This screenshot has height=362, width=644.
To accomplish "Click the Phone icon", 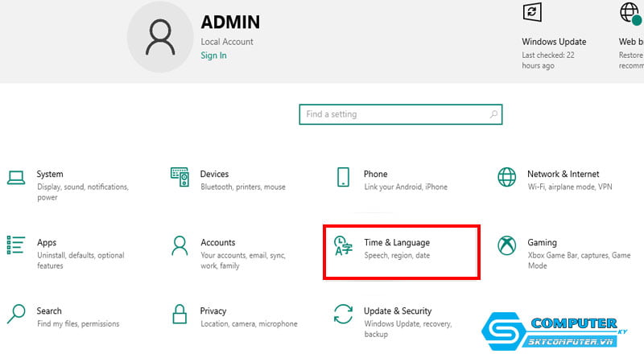I will coord(343,178).
